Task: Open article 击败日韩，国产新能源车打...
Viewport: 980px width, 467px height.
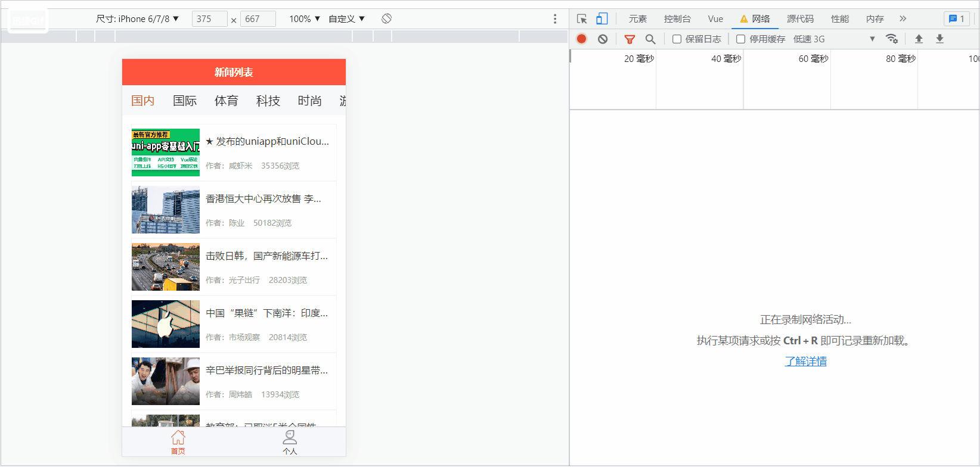Action: pyautogui.click(x=267, y=256)
